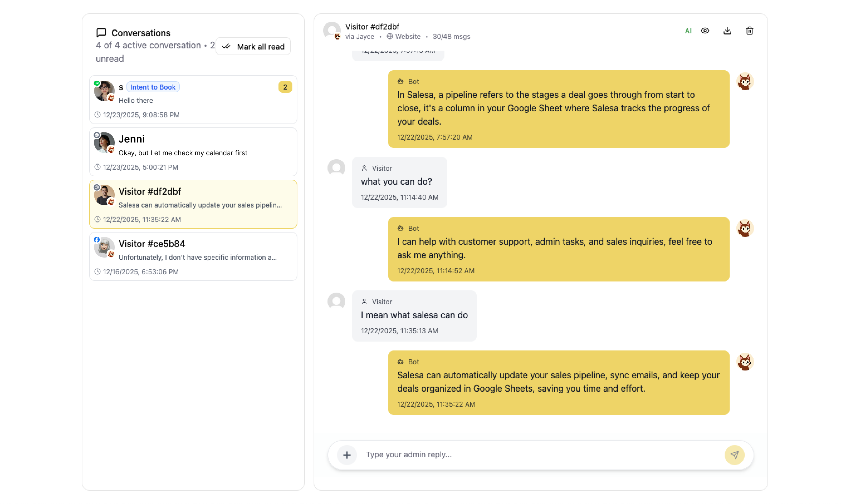Click the Website globe icon in header

(x=390, y=36)
